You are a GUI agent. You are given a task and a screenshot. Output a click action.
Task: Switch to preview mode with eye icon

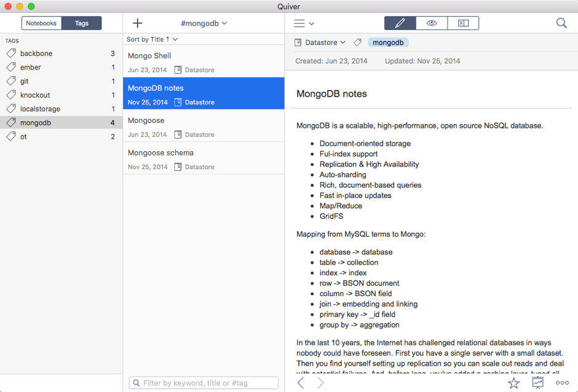click(x=432, y=23)
